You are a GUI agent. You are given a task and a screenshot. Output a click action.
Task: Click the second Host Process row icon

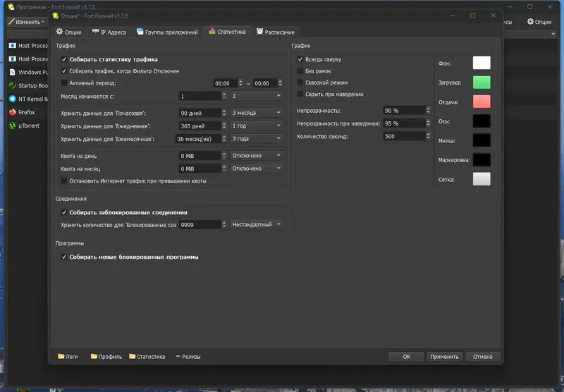[x=13, y=59]
